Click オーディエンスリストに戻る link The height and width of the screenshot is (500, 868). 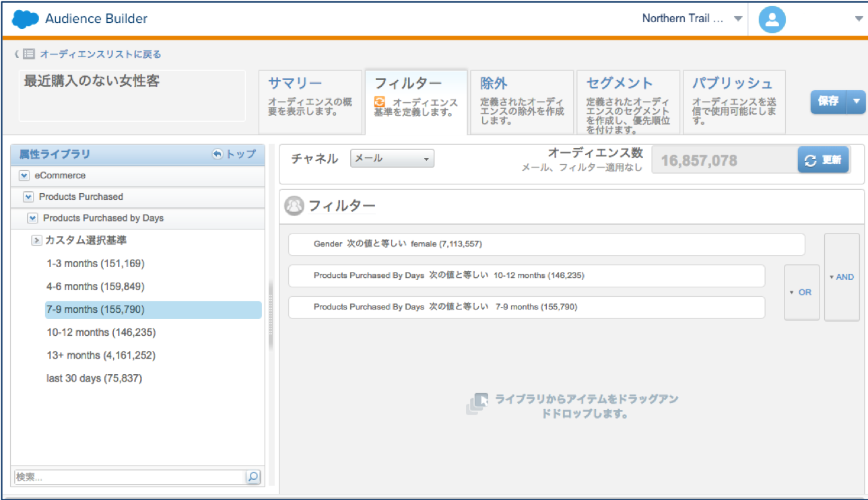click(100, 55)
